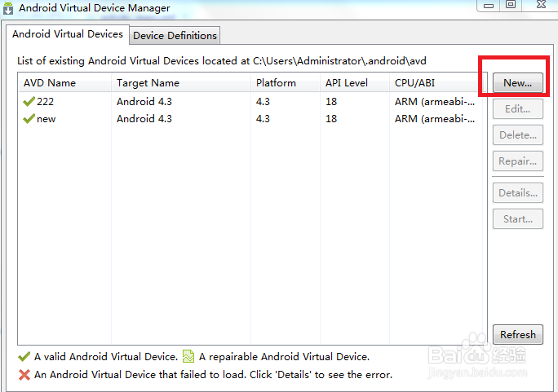Sort by CPU/ABI column header
Screen dimensions: 558x392
(436, 83)
